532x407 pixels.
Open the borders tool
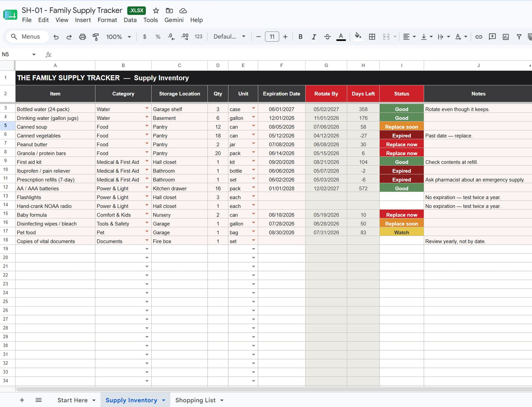click(x=372, y=37)
